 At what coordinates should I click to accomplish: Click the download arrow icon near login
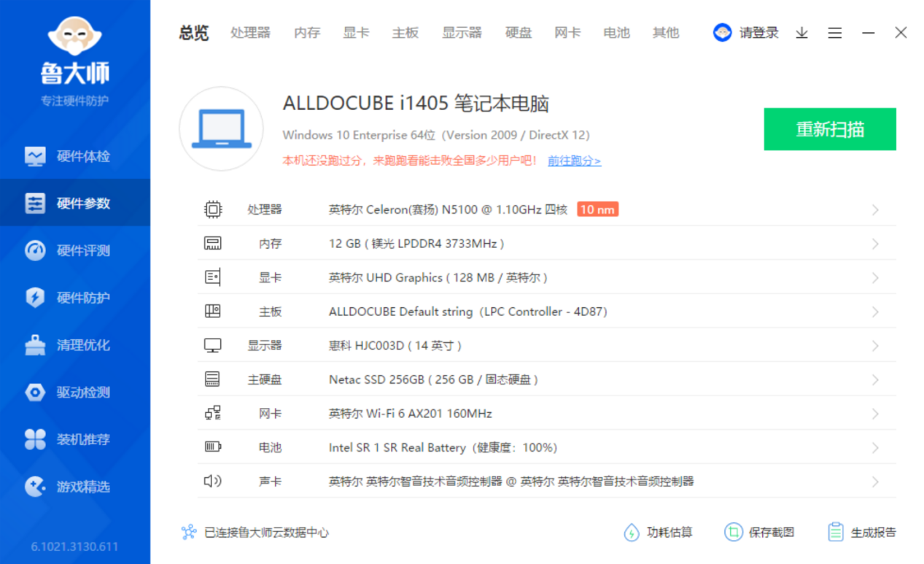point(801,33)
